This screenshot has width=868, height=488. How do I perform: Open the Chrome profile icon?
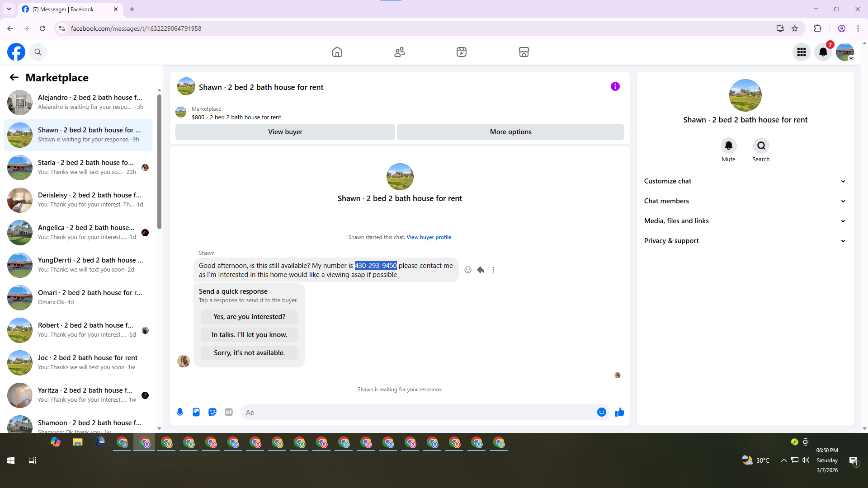(x=842, y=28)
